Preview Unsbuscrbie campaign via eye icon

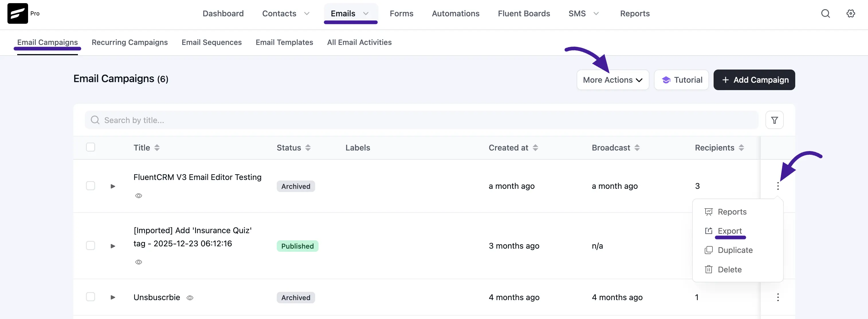(x=190, y=298)
